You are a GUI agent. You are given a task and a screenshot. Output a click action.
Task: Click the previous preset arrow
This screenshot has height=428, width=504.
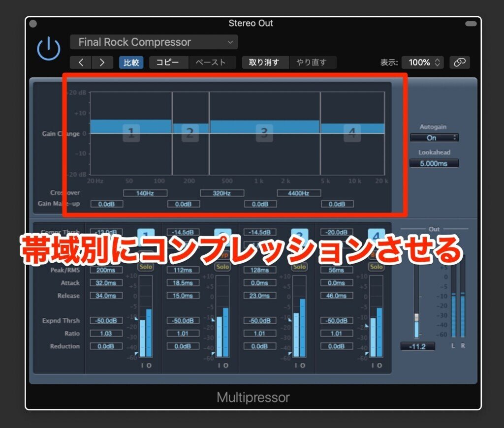(x=81, y=62)
